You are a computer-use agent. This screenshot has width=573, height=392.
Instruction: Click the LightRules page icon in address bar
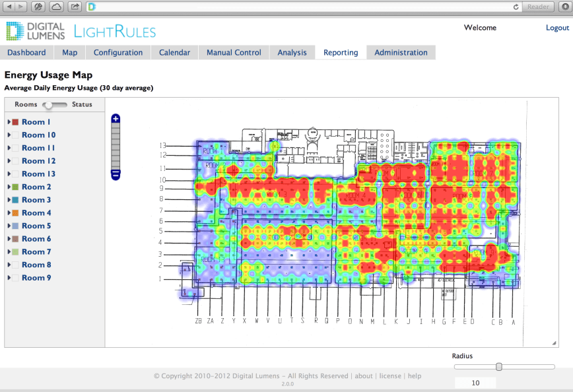(91, 7)
